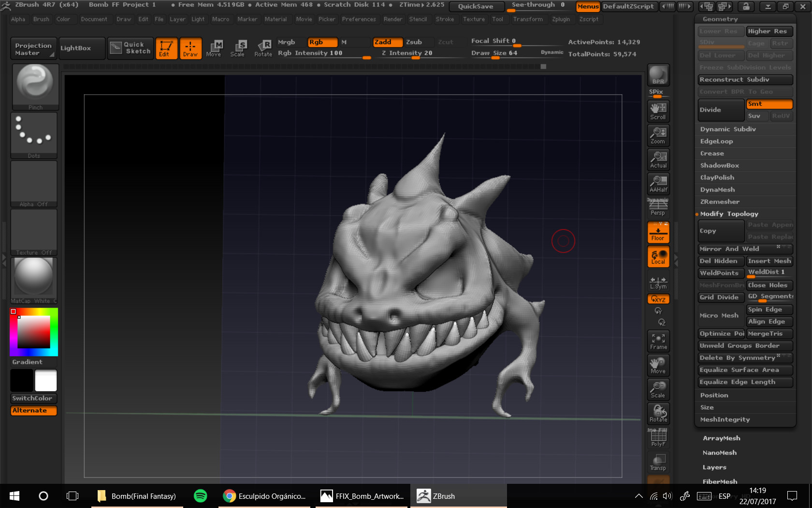
Task: Click the BPR render icon
Action: 658,75
